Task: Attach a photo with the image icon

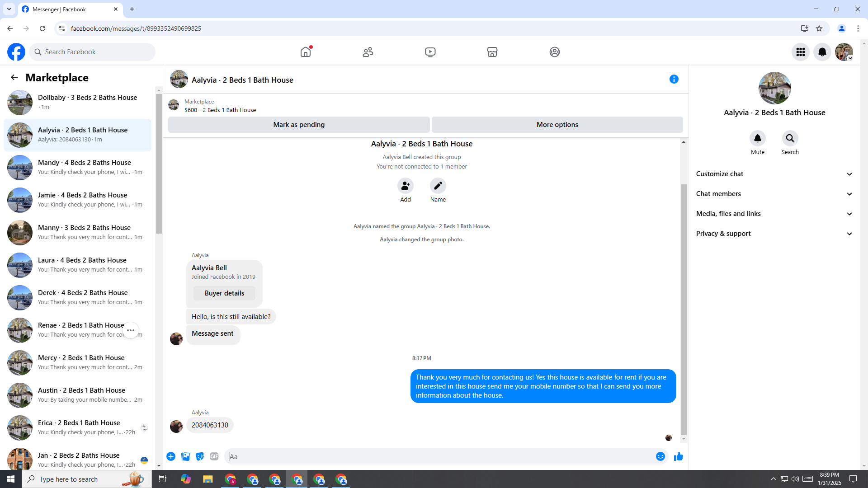Action: click(185, 456)
